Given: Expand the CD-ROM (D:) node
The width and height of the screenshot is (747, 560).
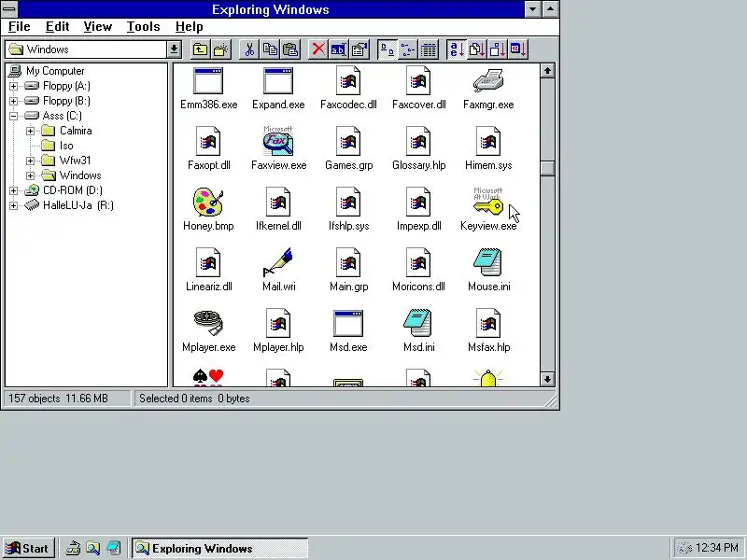Looking at the screenshot, I should [13, 191].
